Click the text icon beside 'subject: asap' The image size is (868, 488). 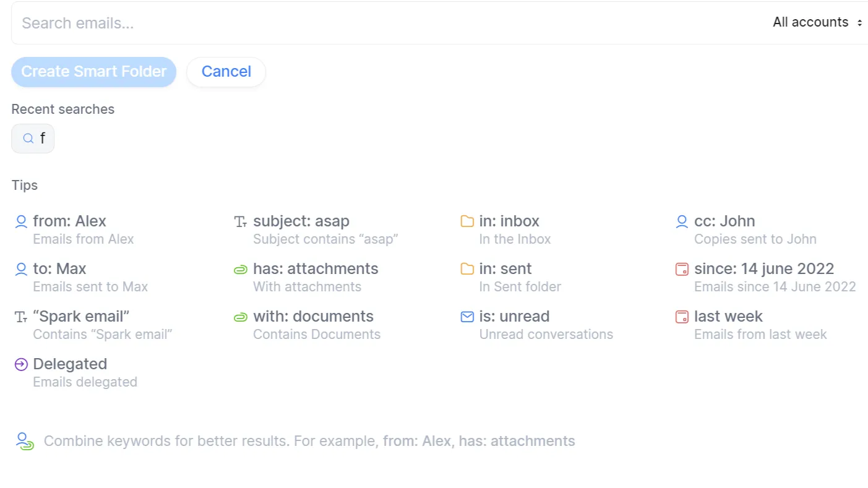tap(240, 221)
